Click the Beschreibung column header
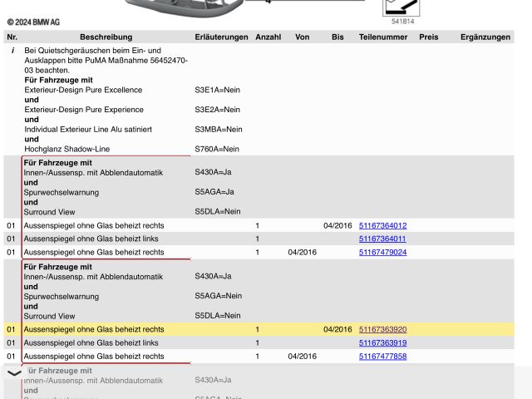532x399 pixels. (106, 37)
